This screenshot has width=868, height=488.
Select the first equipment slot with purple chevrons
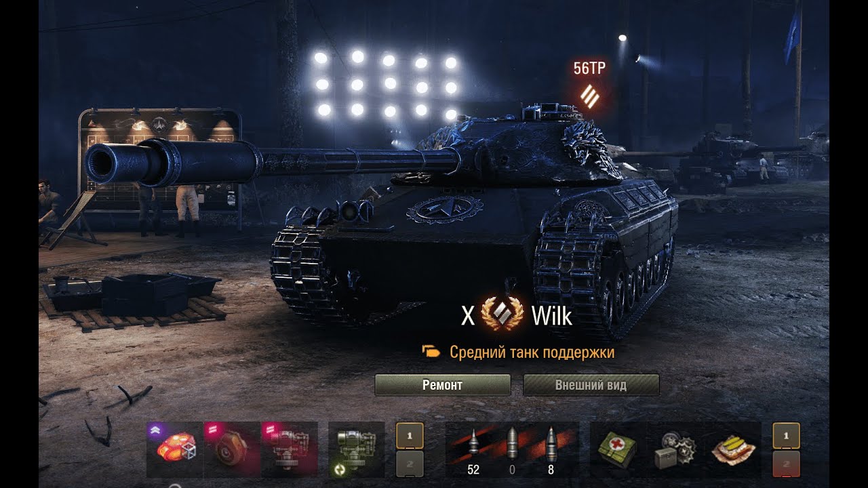[x=175, y=449]
